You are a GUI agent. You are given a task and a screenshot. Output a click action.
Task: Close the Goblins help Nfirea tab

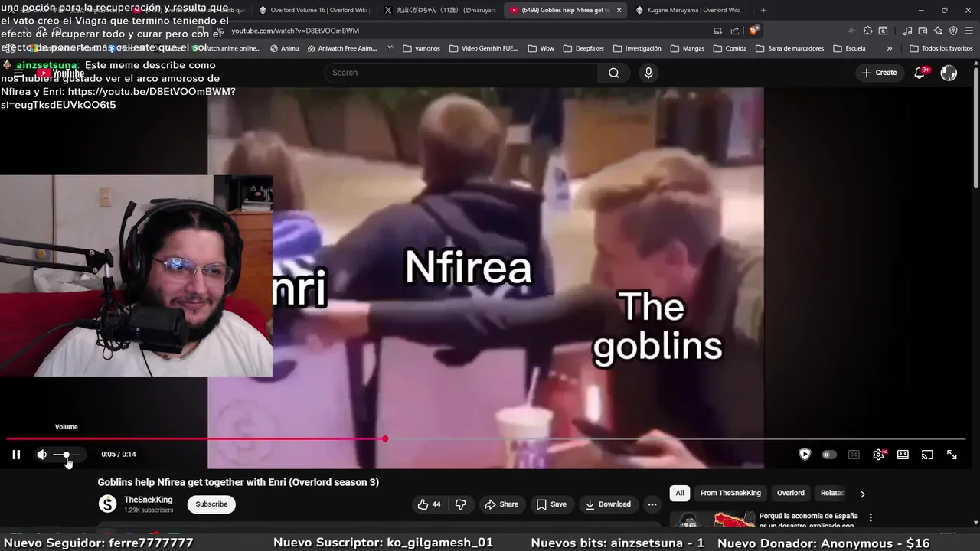[619, 10]
